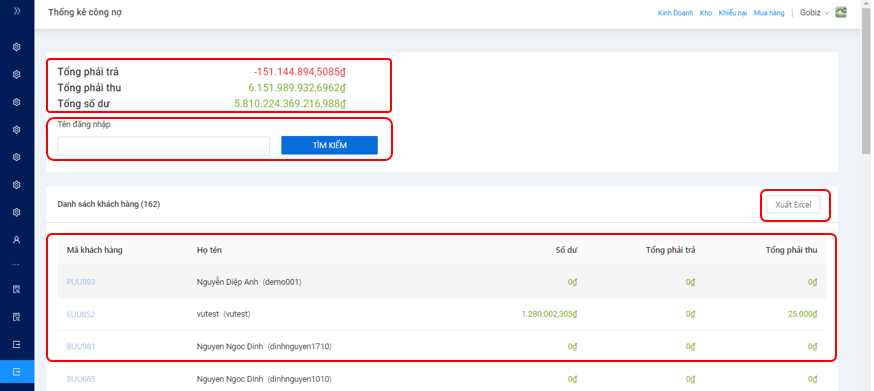Switch to the Mua hàng section
The height and width of the screenshot is (391, 874).
tap(769, 13)
